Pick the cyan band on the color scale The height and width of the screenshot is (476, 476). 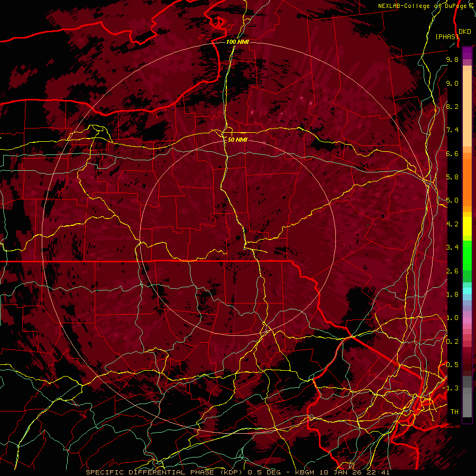coord(467,290)
